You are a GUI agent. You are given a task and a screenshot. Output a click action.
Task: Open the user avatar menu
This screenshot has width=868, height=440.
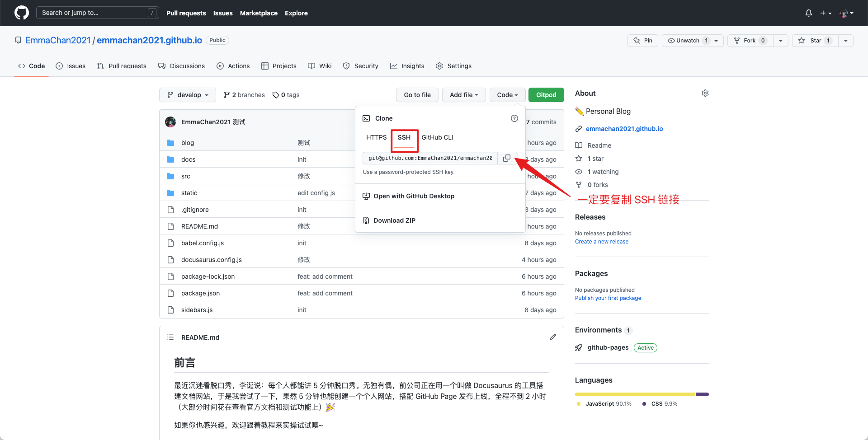coord(846,13)
